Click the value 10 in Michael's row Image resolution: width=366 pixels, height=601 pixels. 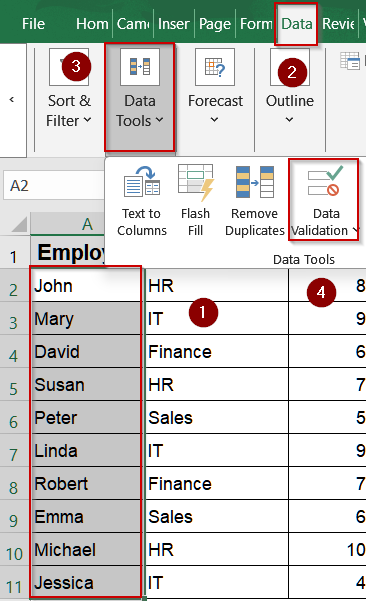(328, 549)
